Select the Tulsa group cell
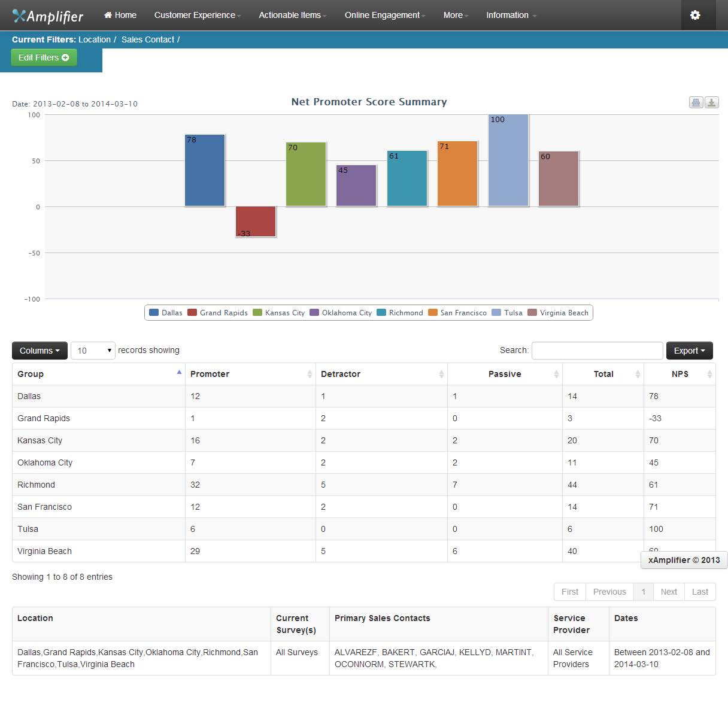Image resolution: width=728 pixels, height=703 pixels. pos(99,529)
